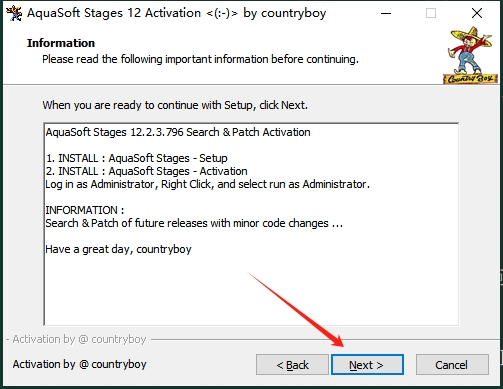The image size is (503, 389).
Task: Click the Country Boy mascot logo
Action: 470,55
